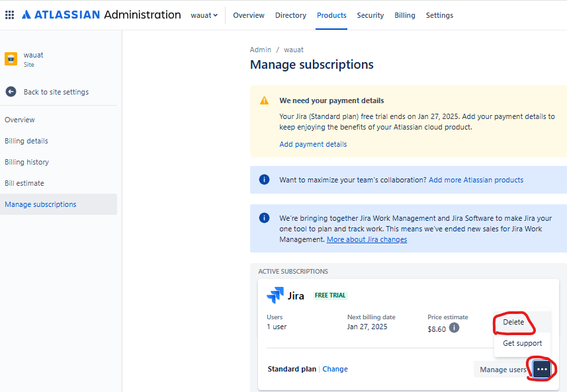
Task: Click Change next to Standard plan
Action: point(335,369)
